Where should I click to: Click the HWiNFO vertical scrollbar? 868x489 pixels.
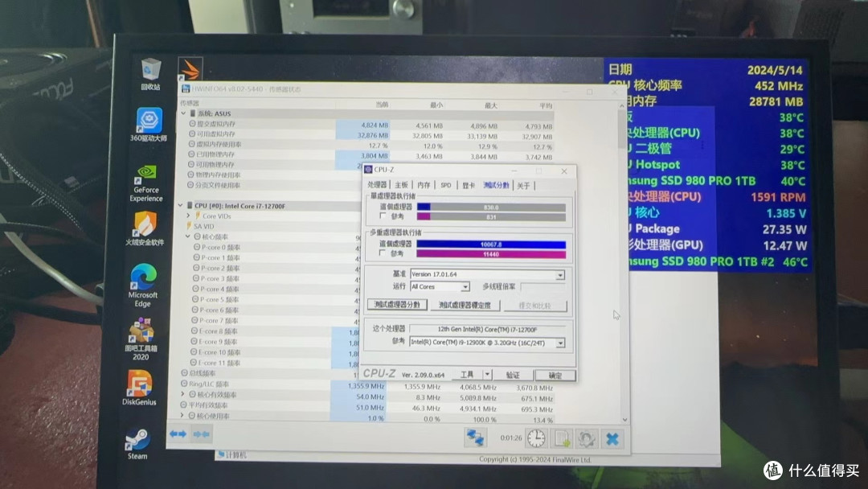(x=621, y=262)
